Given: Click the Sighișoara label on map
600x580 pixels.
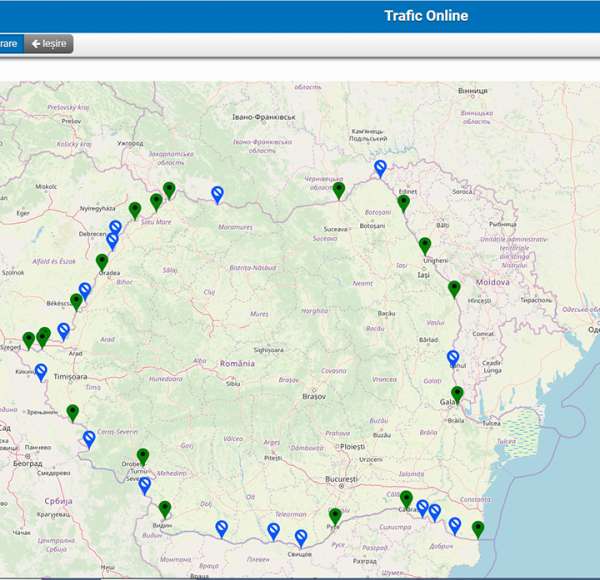Looking at the screenshot, I should click(x=269, y=350).
